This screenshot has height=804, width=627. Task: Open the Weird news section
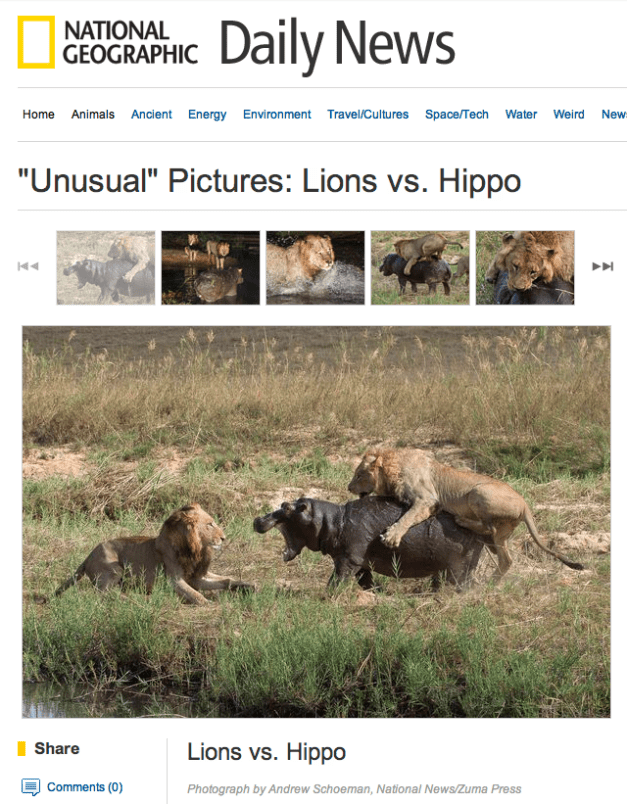point(569,114)
